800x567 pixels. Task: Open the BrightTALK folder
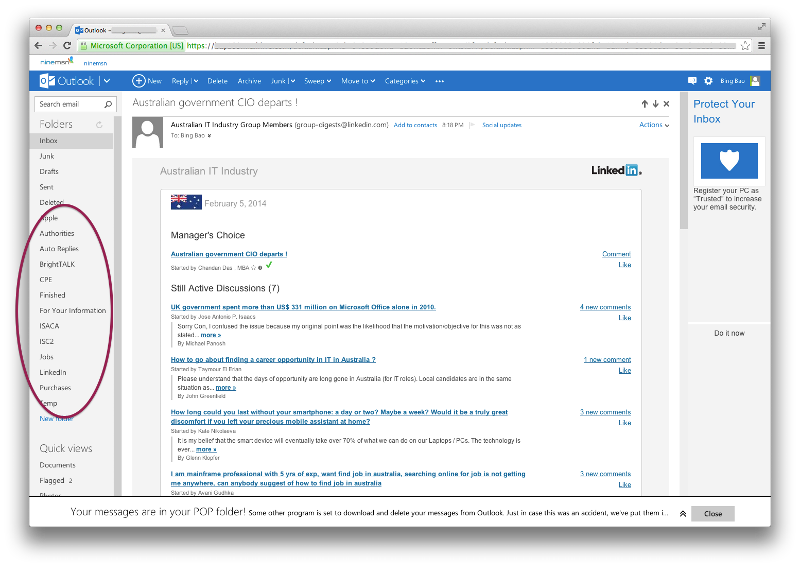[57, 264]
